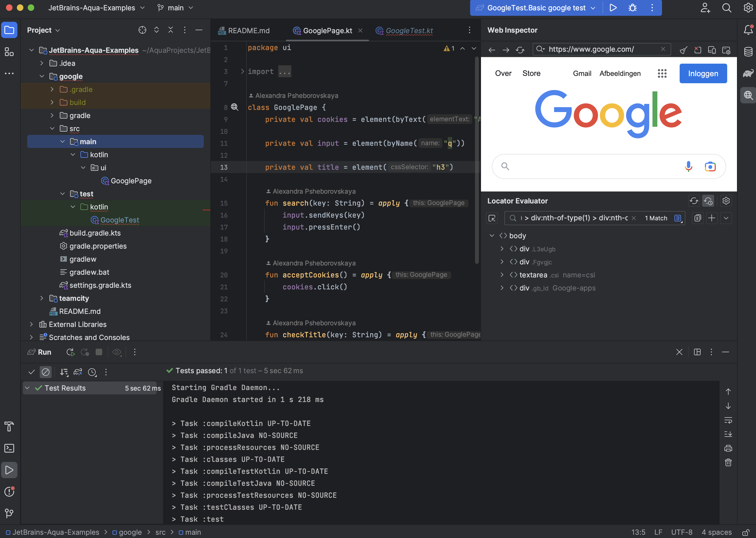
Task: Click the Gmail link in Web Inspector
Action: [x=582, y=73]
